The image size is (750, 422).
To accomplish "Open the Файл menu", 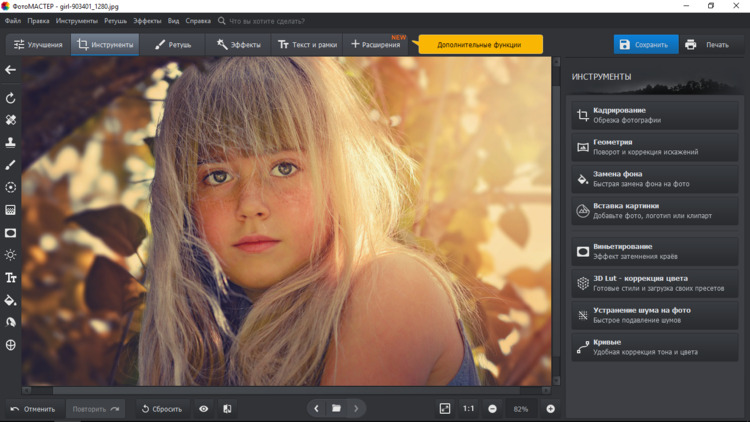I will (x=13, y=21).
